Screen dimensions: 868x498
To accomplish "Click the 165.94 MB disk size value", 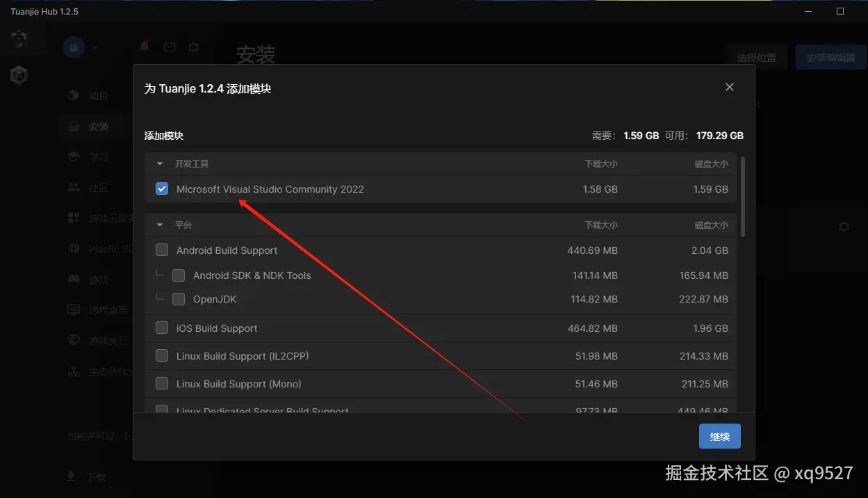I will click(x=704, y=275).
